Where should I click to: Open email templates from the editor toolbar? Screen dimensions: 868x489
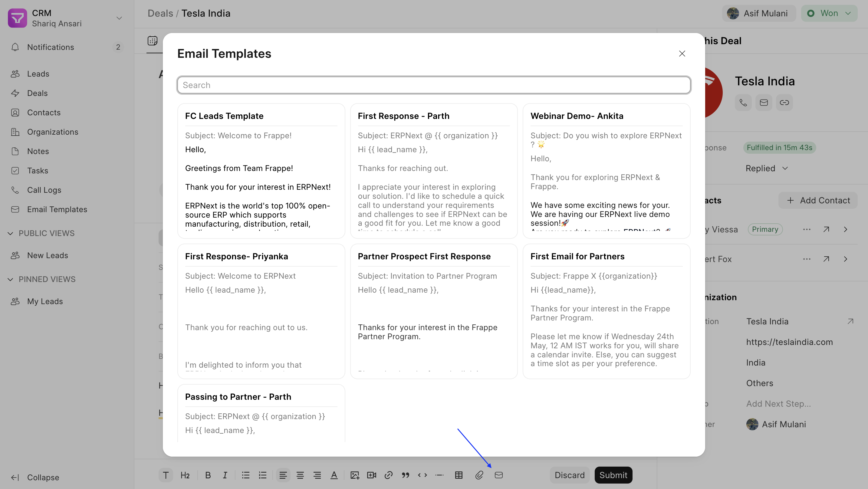point(499,475)
